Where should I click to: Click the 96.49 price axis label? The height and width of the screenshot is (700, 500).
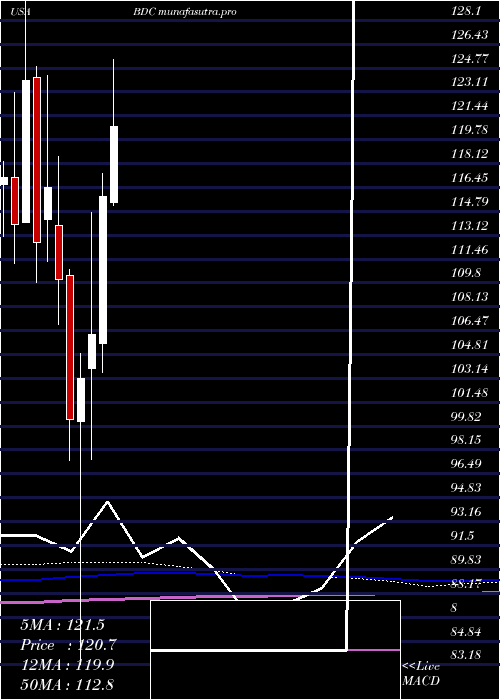tap(467, 464)
